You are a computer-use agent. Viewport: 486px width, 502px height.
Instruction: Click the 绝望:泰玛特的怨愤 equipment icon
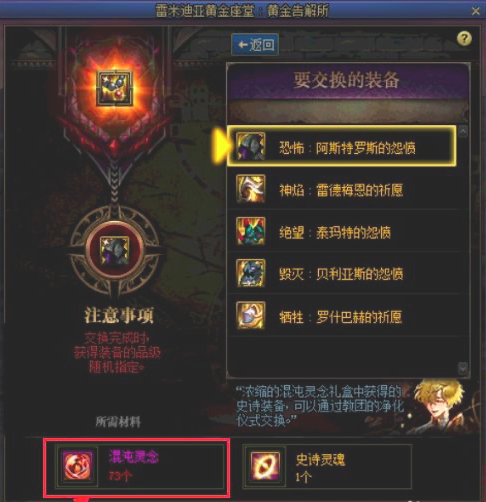pos(251,231)
